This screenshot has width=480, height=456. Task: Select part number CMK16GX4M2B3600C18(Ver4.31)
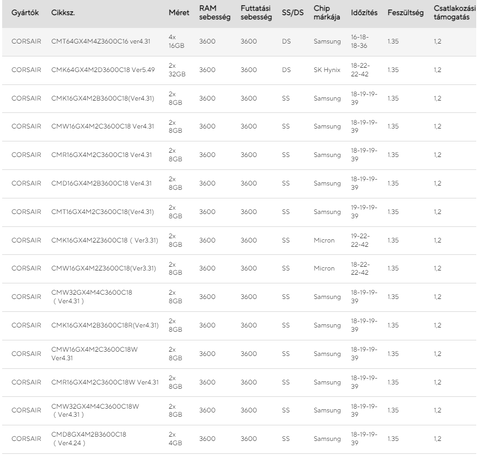coord(103,98)
